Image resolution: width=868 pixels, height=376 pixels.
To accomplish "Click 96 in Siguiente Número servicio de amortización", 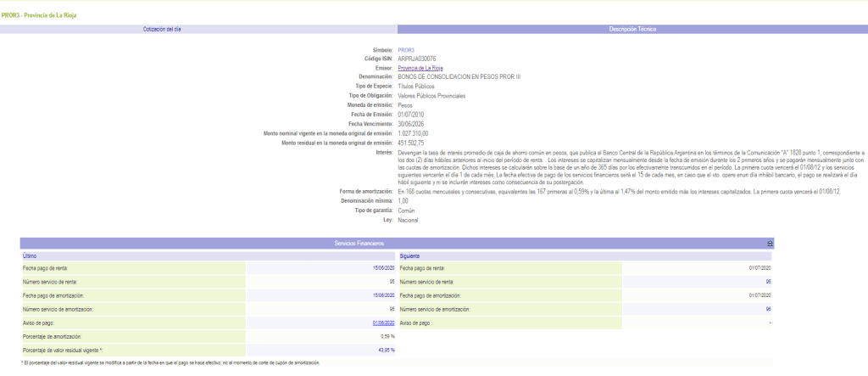I will (769, 309).
